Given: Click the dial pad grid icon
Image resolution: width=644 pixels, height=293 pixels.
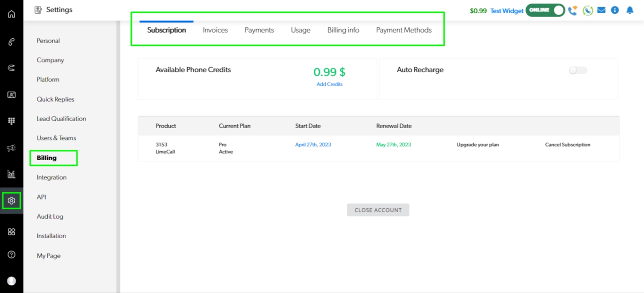Looking at the screenshot, I should [11, 121].
